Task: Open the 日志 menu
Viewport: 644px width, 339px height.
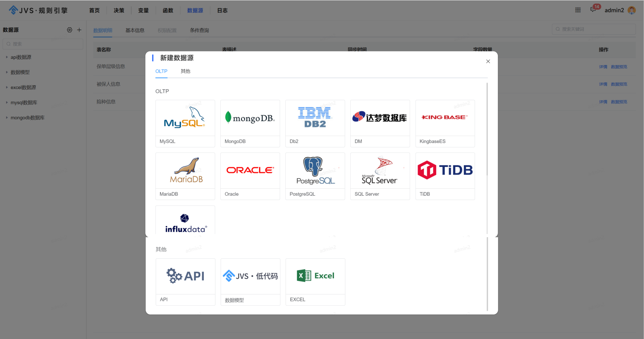Action: point(222,11)
